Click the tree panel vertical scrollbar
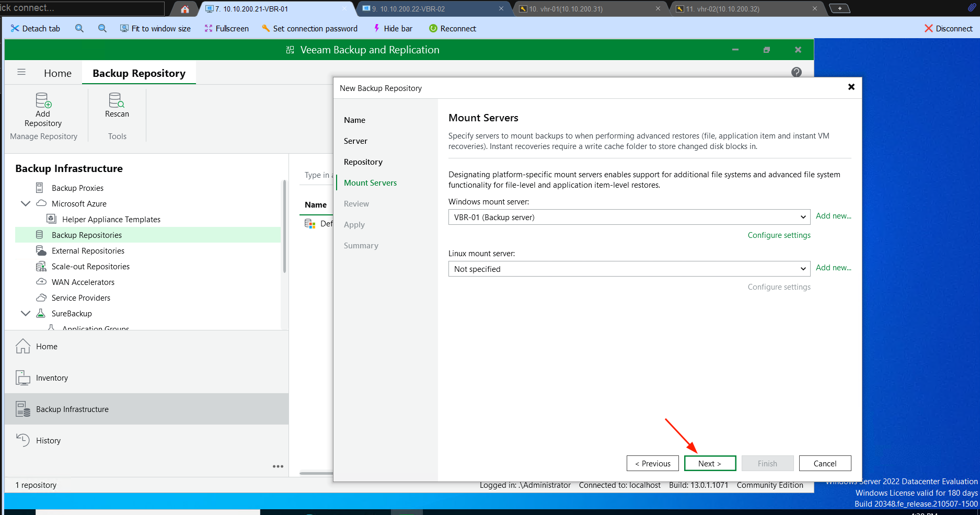This screenshot has width=980, height=515. [x=284, y=226]
